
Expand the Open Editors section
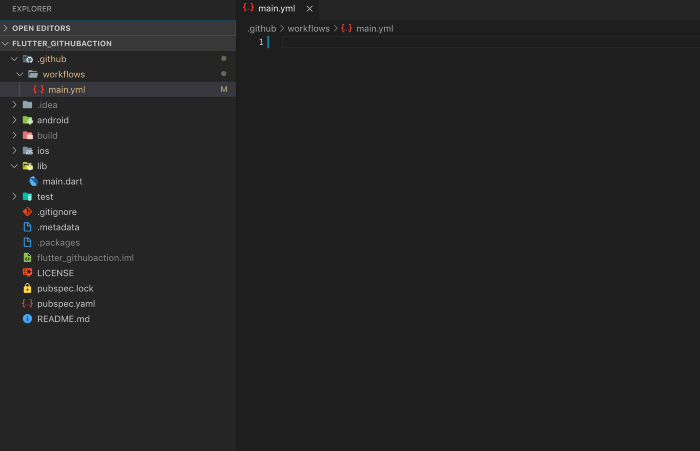[6, 28]
